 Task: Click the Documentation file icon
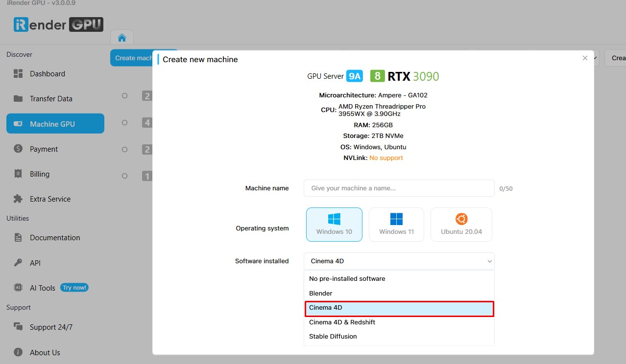point(18,238)
